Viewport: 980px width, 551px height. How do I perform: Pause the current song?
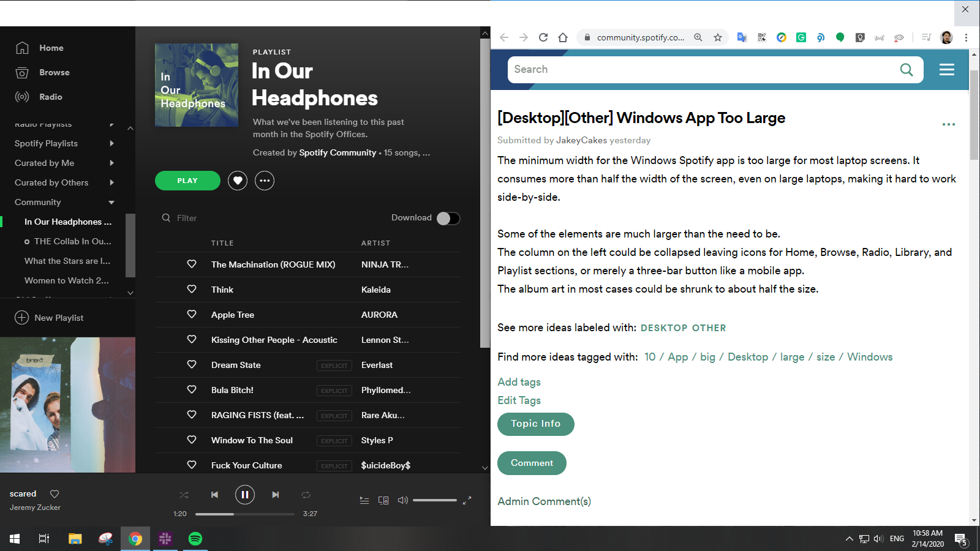pyautogui.click(x=245, y=495)
